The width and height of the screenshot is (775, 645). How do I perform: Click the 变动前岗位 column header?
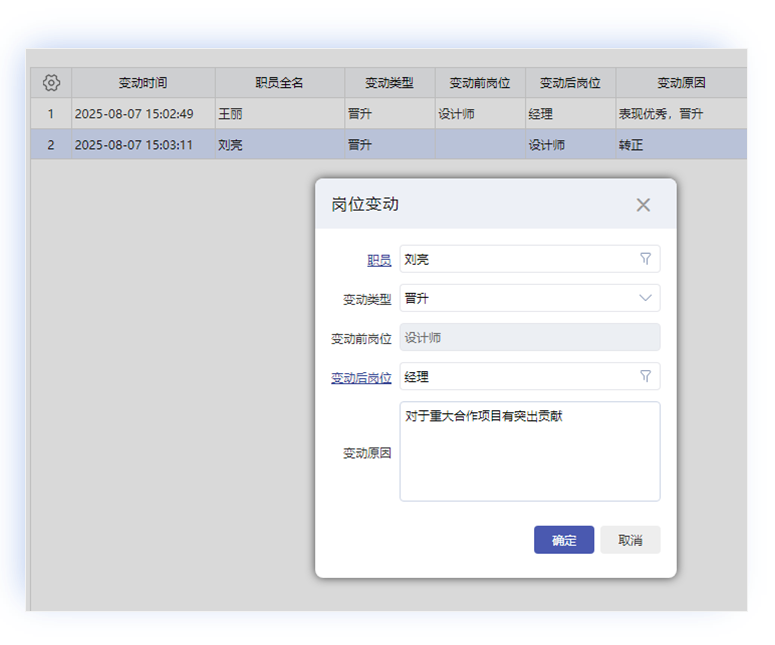[480, 83]
